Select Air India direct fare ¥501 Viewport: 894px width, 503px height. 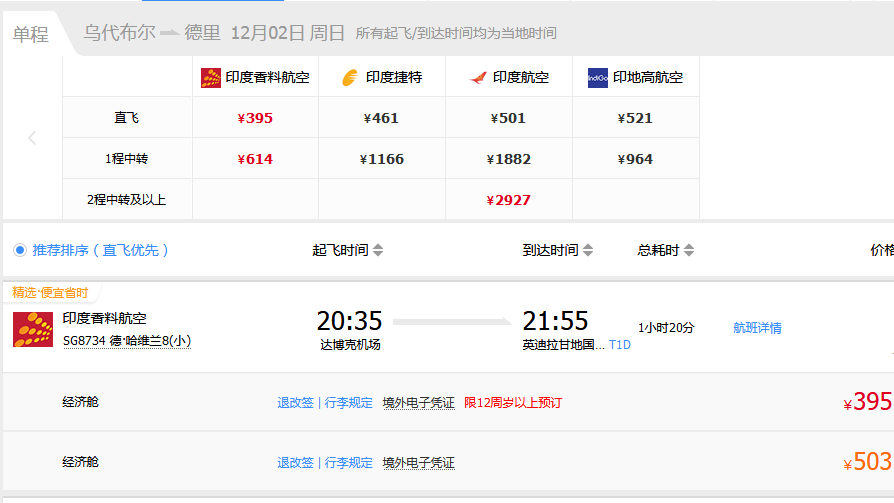point(508,118)
